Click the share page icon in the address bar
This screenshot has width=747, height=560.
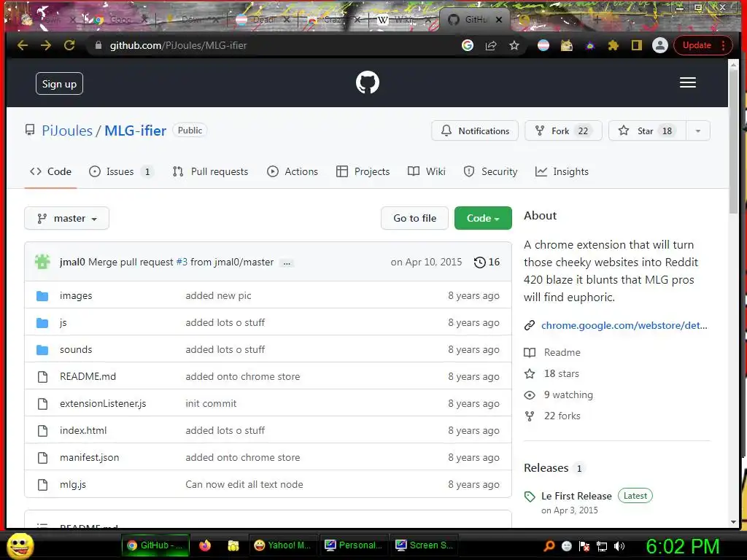[491, 45]
